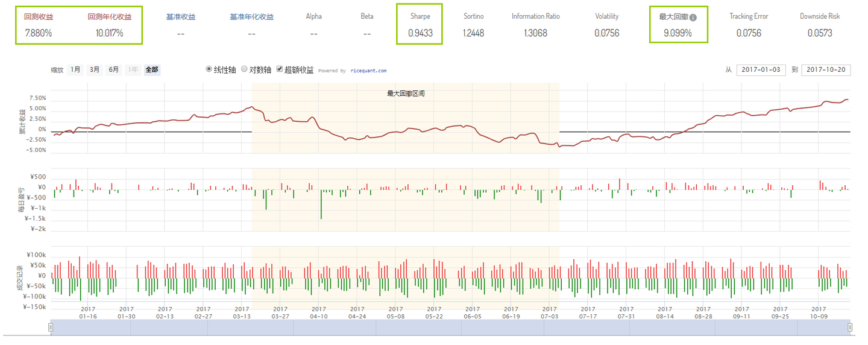Image resolution: width=868 pixels, height=345 pixels.
Task: Click the Tracking Error value 0.0756
Action: [x=749, y=33]
